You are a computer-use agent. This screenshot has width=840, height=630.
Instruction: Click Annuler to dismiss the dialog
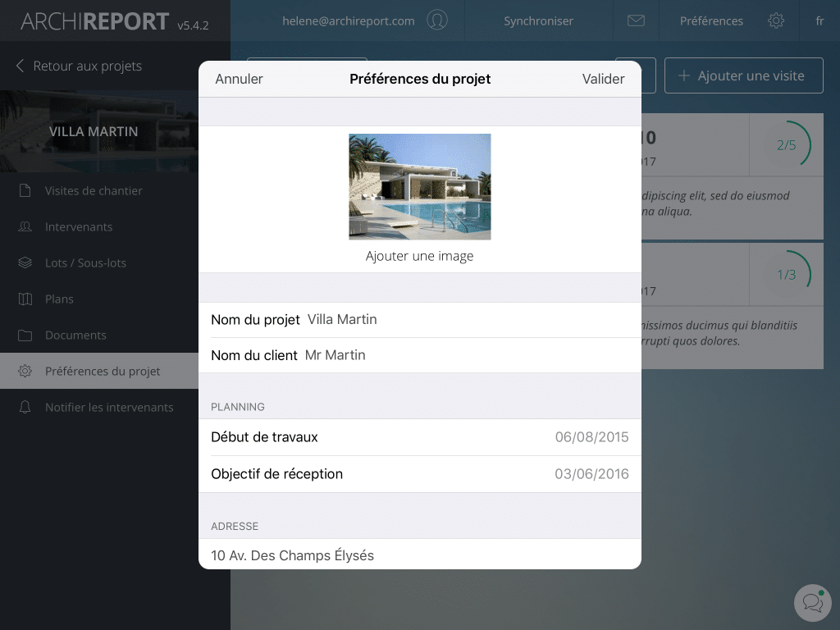(x=239, y=79)
